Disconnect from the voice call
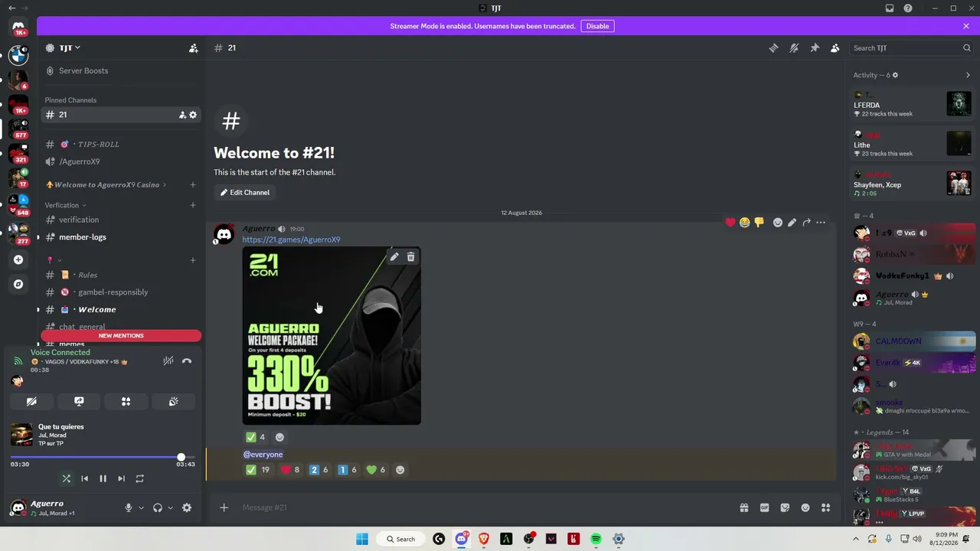Viewport: 980px width, 551px height. point(187,360)
